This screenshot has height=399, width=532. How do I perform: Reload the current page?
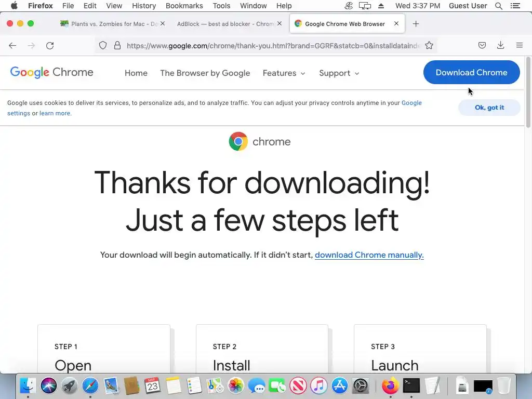(x=50, y=46)
